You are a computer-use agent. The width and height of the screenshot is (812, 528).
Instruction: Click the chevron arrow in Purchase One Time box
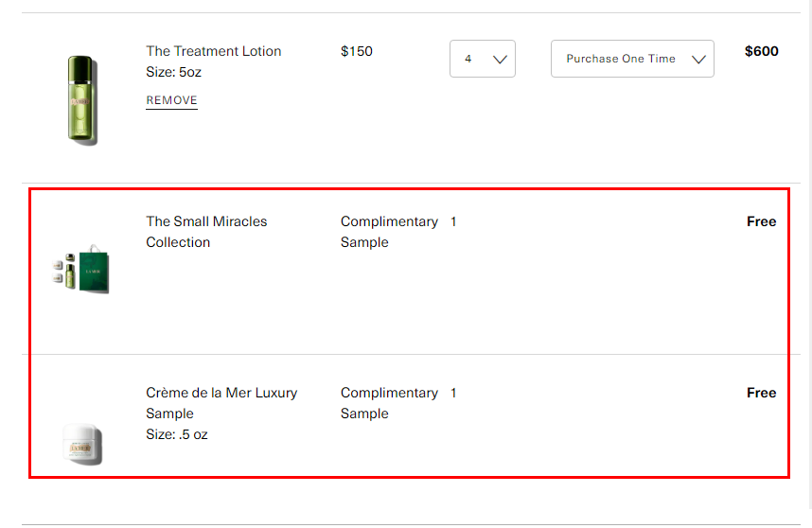[698, 60]
